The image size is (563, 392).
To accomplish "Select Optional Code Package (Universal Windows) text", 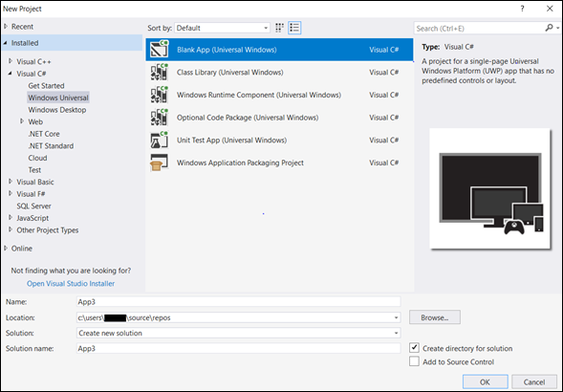I will click(248, 118).
